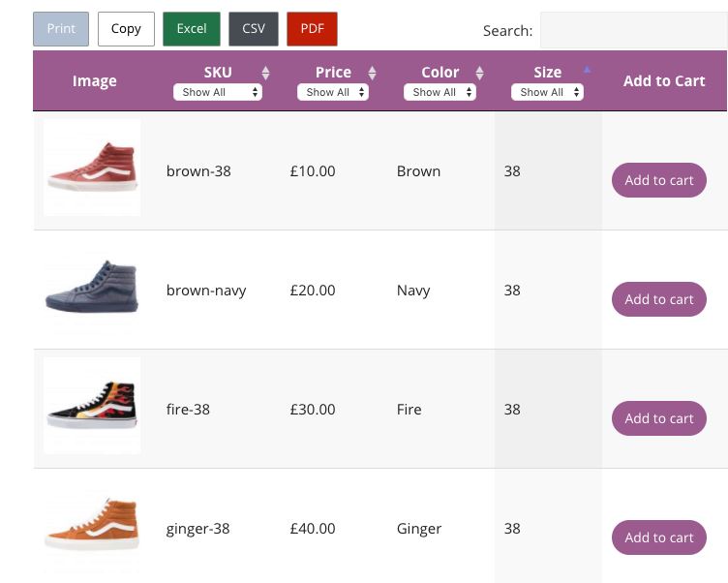Open the Color Show All filter
Image resolution: width=728 pixels, height=583 pixels.
point(440,92)
